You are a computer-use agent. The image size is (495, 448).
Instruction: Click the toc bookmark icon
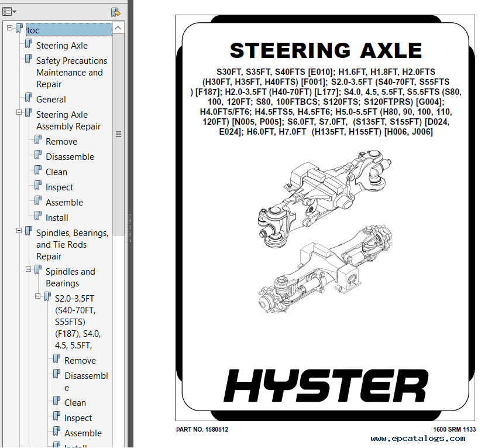(19, 28)
